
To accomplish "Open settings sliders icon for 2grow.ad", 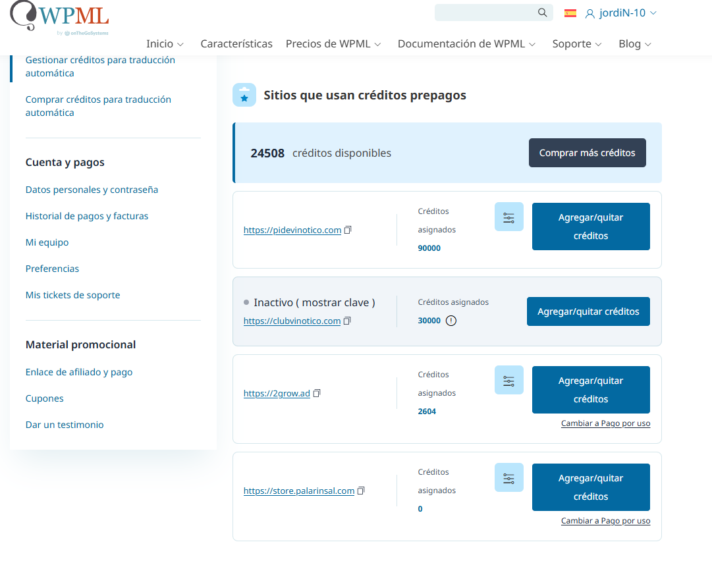I will (509, 381).
